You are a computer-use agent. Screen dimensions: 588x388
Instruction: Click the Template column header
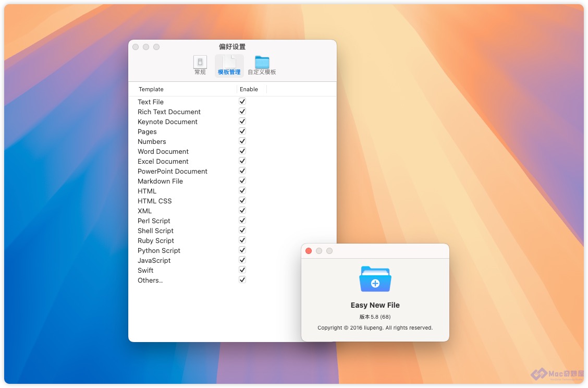(x=151, y=89)
